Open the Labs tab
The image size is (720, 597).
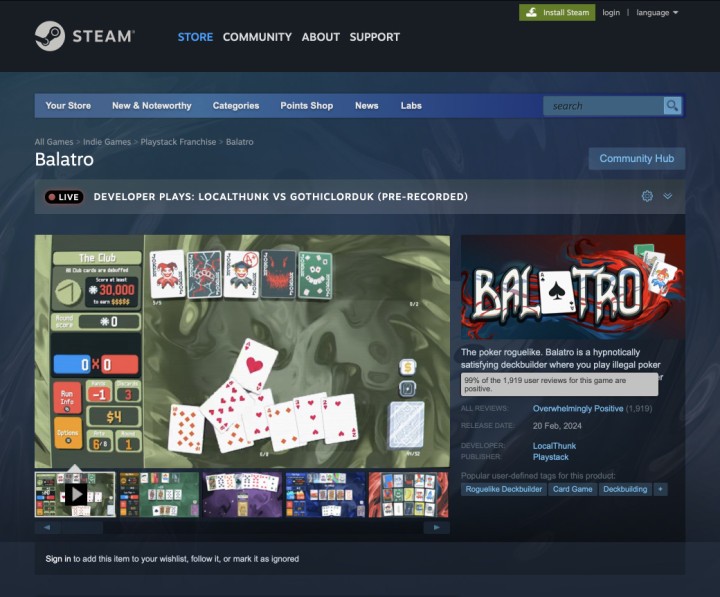coord(411,106)
